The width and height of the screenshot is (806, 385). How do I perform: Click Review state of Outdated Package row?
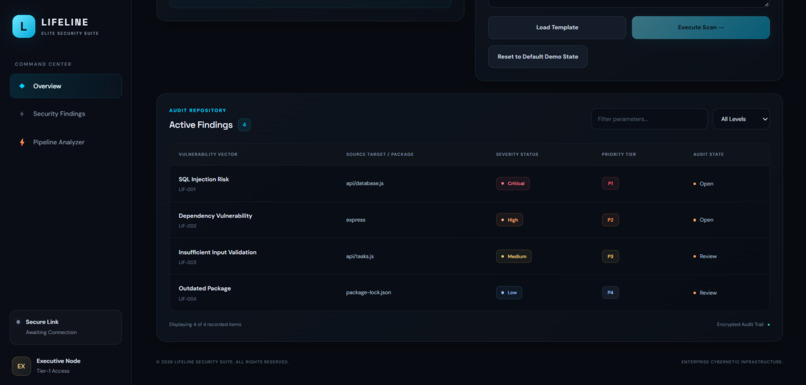tap(705, 292)
